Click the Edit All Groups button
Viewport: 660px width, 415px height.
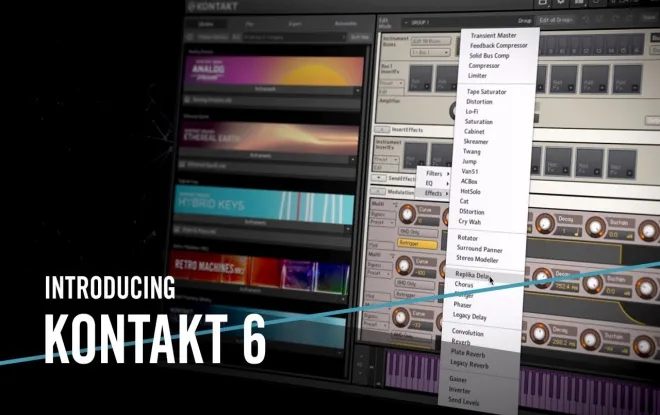[x=556, y=20]
